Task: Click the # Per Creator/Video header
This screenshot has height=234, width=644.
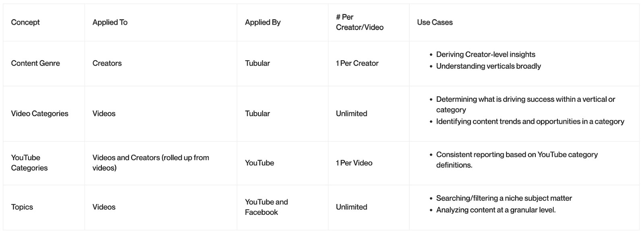Action: click(x=359, y=23)
